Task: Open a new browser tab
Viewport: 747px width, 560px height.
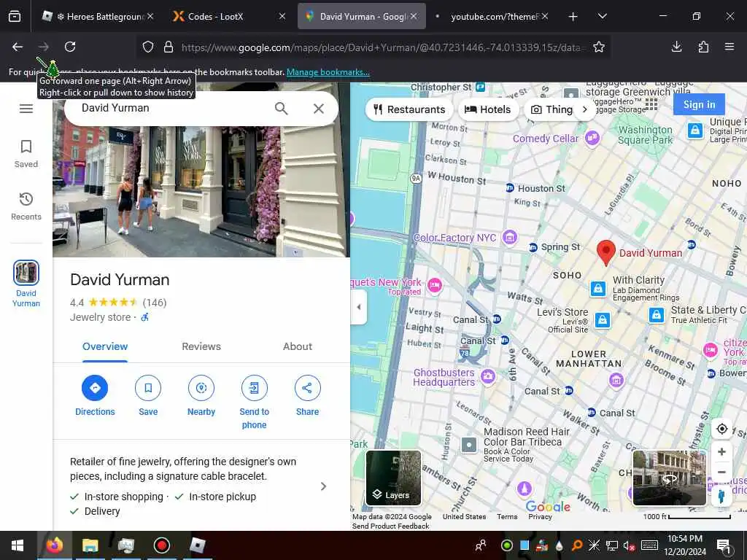Action: (x=573, y=16)
